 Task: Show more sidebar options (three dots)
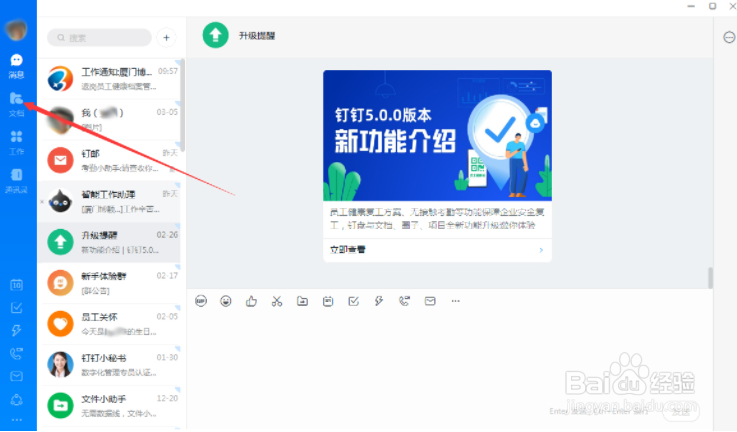tap(16, 420)
